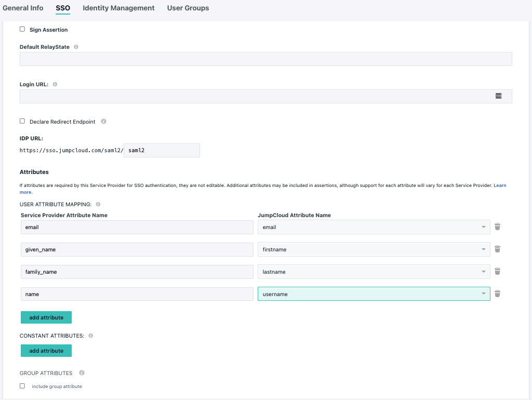Click info icon beside Group Attributes
This screenshot has height=401, width=532.
tap(82, 372)
